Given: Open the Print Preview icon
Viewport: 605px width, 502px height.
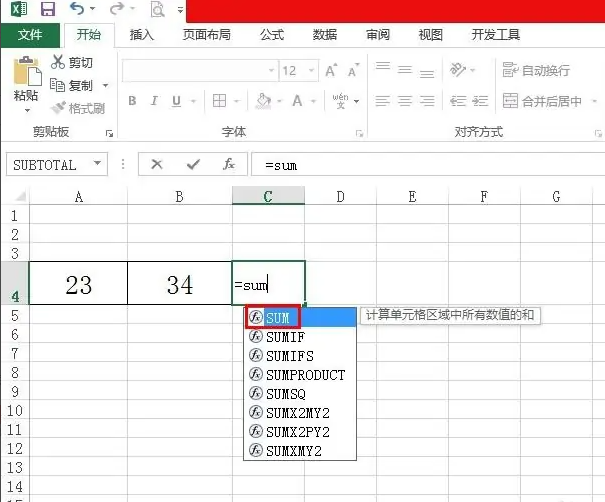Looking at the screenshot, I should (157, 9).
